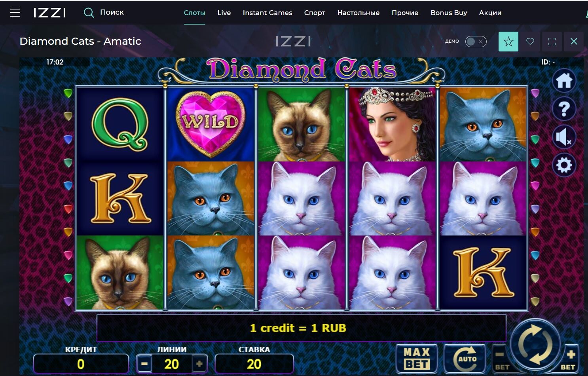
Task: Raise the bet with plus BET
Action: pyautogui.click(x=569, y=359)
